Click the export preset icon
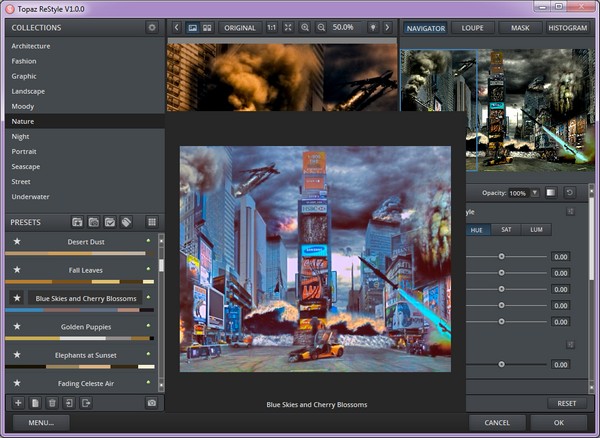 click(x=86, y=402)
